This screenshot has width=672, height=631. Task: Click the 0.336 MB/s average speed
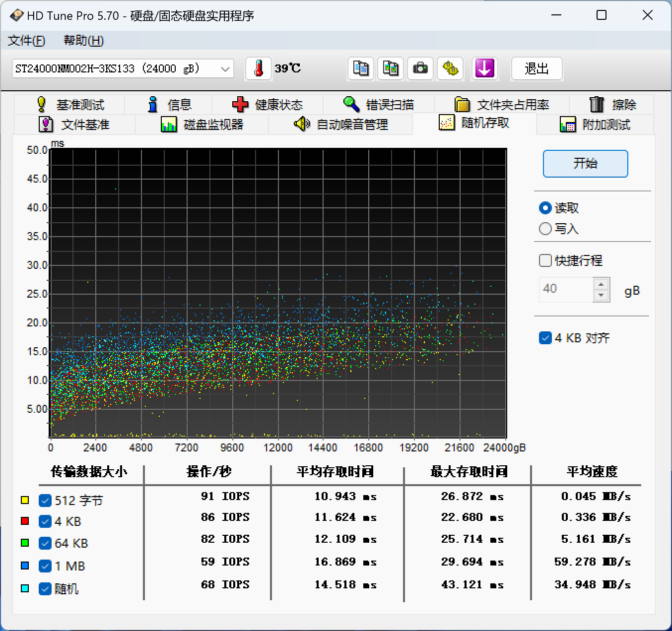click(x=596, y=517)
